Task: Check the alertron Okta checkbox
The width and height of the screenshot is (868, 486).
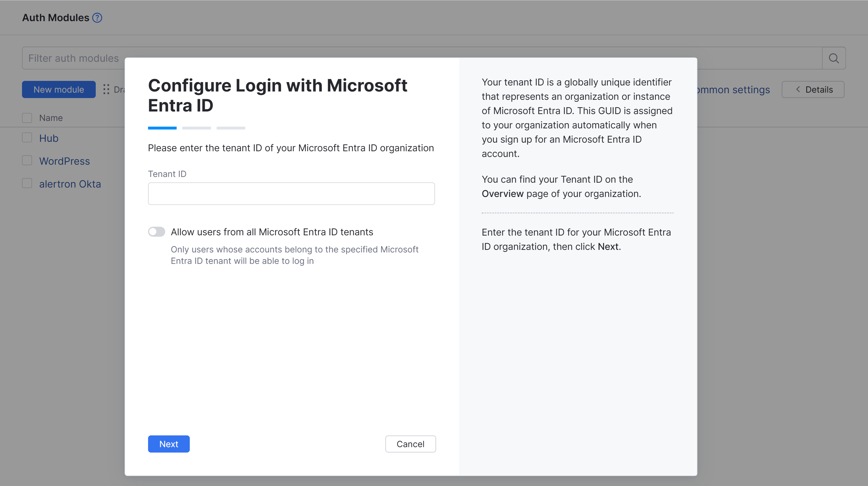Action: point(27,184)
